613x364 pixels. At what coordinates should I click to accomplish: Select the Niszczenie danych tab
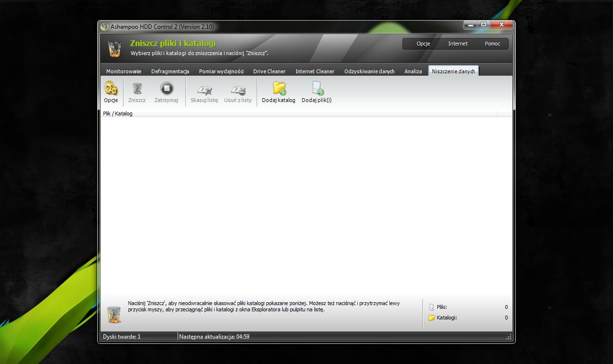(453, 71)
